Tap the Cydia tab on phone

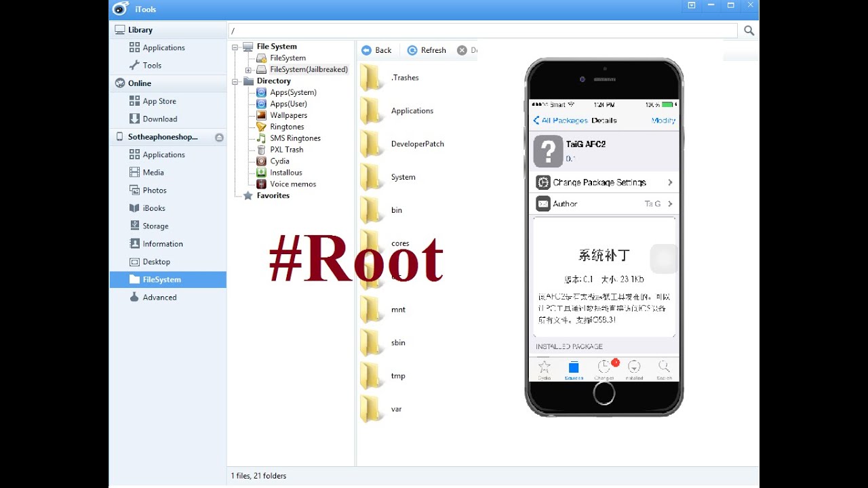[x=545, y=369]
